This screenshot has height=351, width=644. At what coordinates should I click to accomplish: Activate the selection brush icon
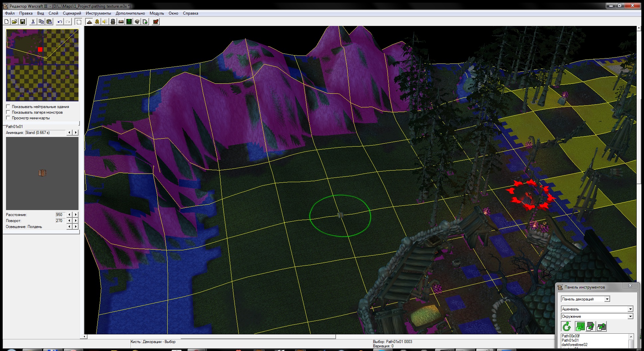coord(79,22)
